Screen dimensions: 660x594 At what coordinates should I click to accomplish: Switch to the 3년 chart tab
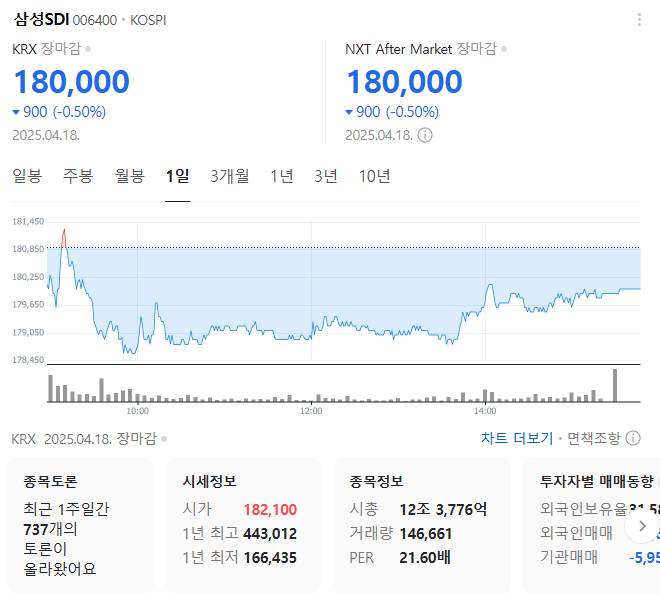pyautogui.click(x=326, y=176)
